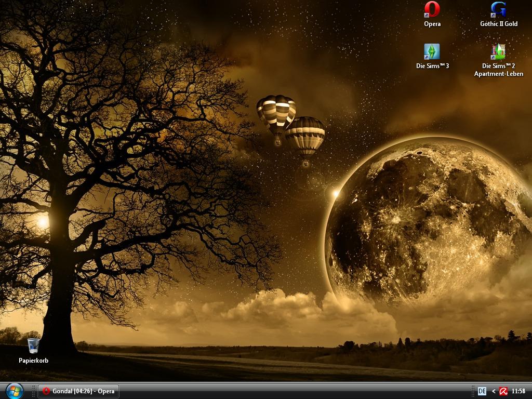
Task: Click the red Avira tray icon
Action: [x=503, y=391]
